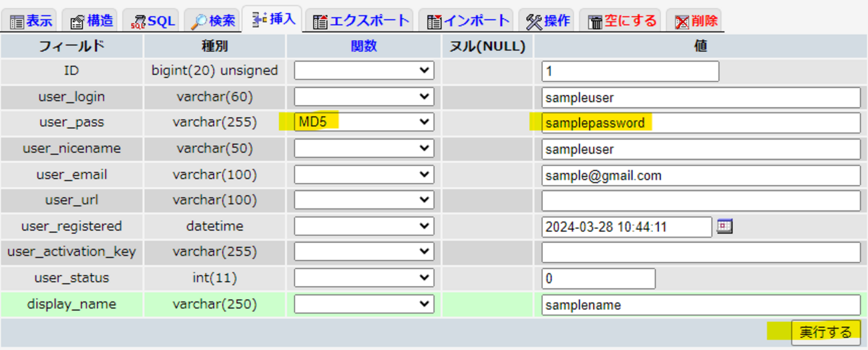Viewport: 868px width, 350px height.
Task: Click the display_name field 'samplename'
Action: (x=701, y=305)
